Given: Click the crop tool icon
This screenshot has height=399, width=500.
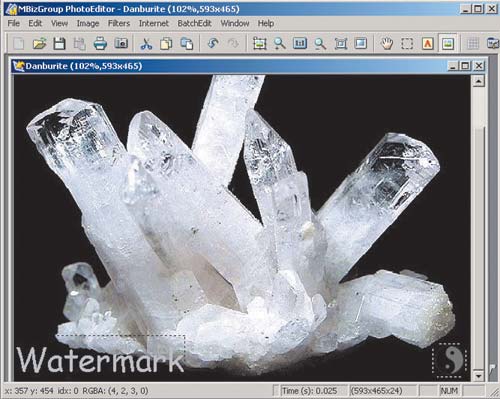Looking at the screenshot, I should [x=259, y=43].
